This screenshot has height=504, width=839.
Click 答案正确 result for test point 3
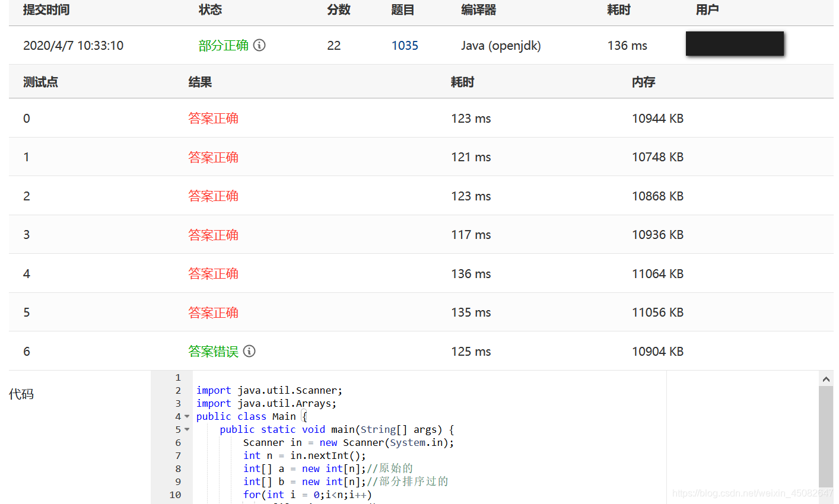(213, 235)
